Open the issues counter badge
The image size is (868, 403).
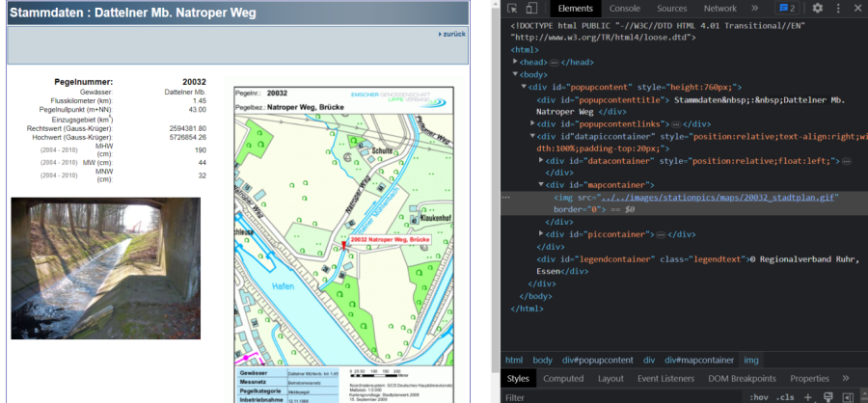[786, 8]
